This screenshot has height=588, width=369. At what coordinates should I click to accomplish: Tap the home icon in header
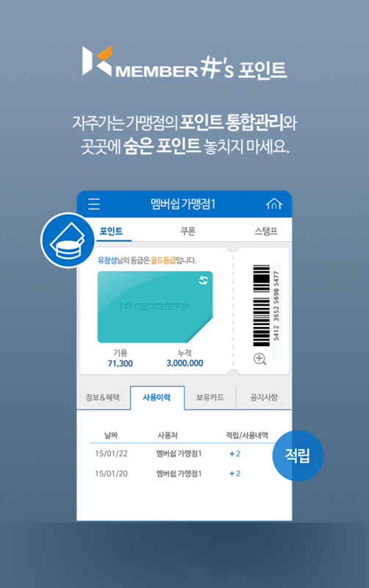273,204
